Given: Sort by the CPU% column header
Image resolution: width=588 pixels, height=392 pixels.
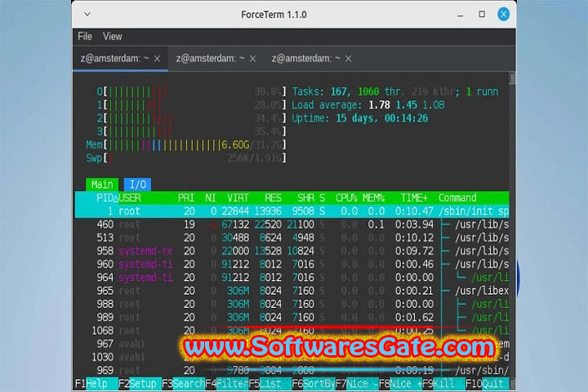Looking at the screenshot, I should point(346,198).
